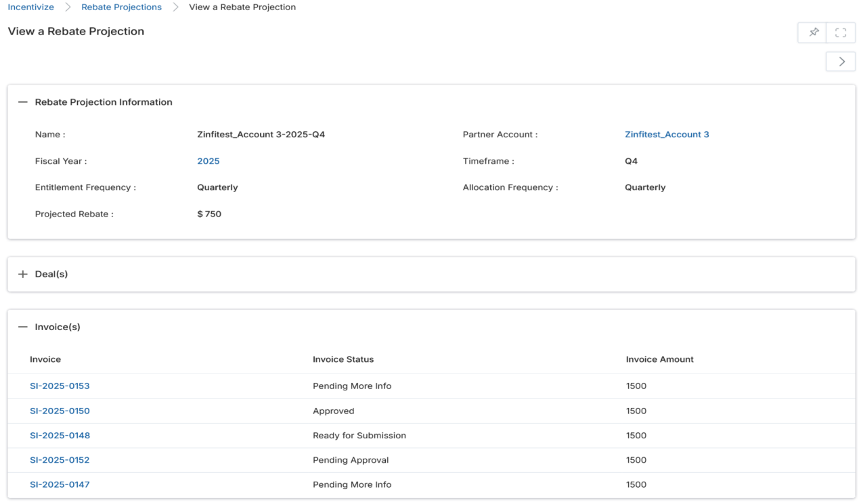Click the Projected Rebate value $ 750

click(x=209, y=214)
